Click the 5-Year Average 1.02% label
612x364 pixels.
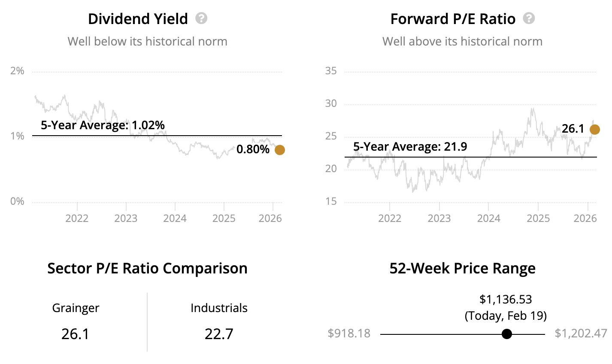(103, 125)
